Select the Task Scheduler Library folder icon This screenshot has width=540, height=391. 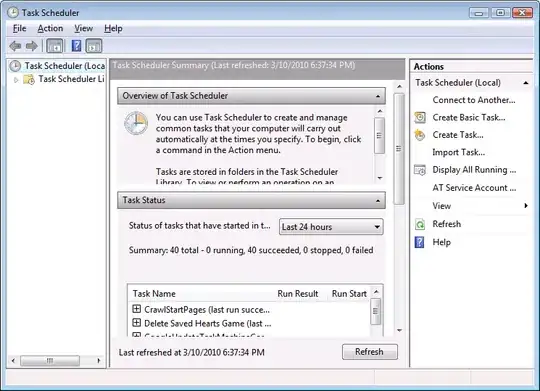pos(29,79)
